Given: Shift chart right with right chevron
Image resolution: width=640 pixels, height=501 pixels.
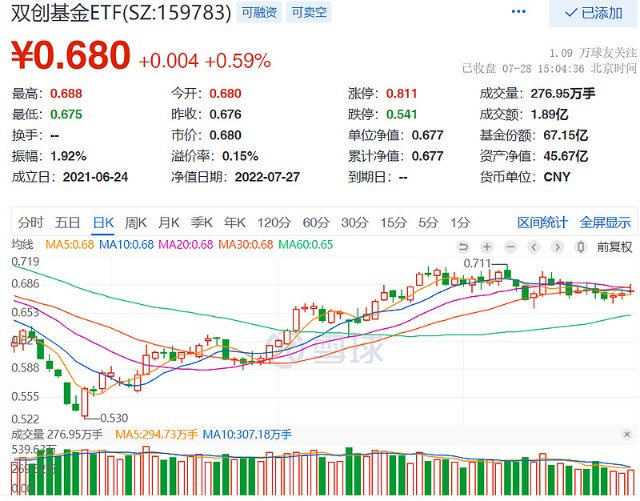Looking at the screenshot, I should [557, 247].
